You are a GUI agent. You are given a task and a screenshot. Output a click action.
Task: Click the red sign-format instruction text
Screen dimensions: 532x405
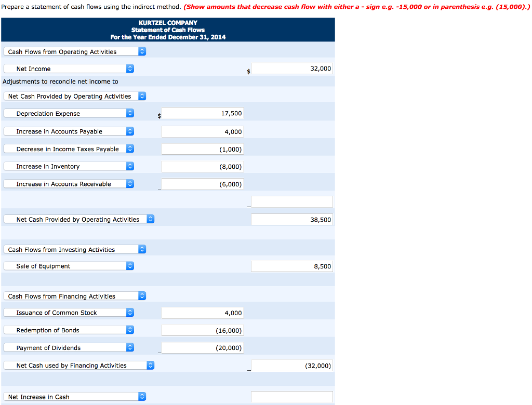pos(356,7)
